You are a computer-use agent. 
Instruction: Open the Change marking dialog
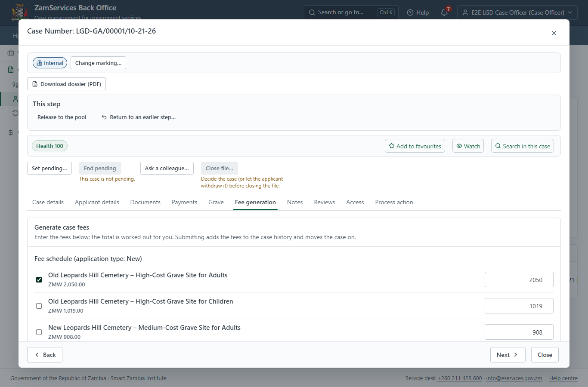98,63
